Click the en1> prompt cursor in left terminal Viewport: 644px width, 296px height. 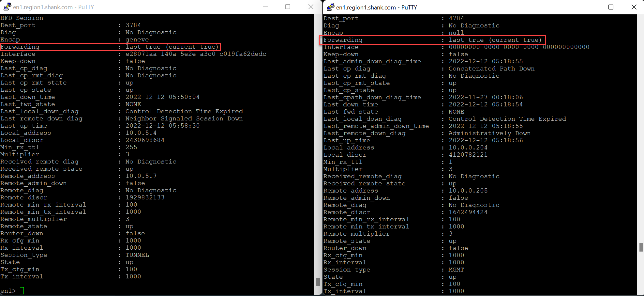tap(22, 290)
